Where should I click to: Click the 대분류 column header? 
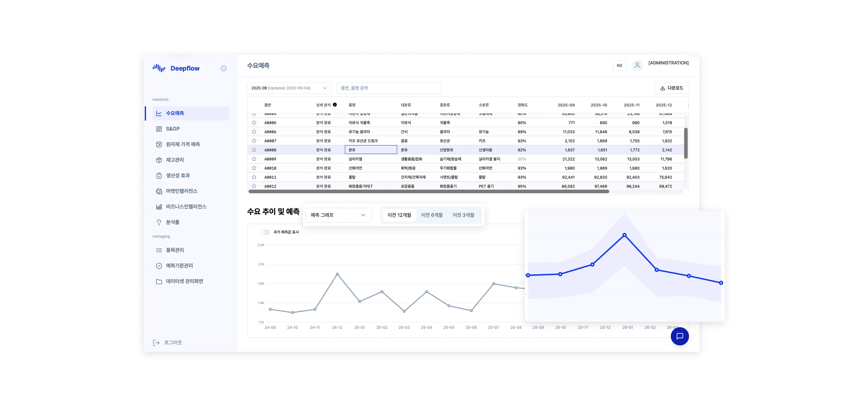click(406, 105)
